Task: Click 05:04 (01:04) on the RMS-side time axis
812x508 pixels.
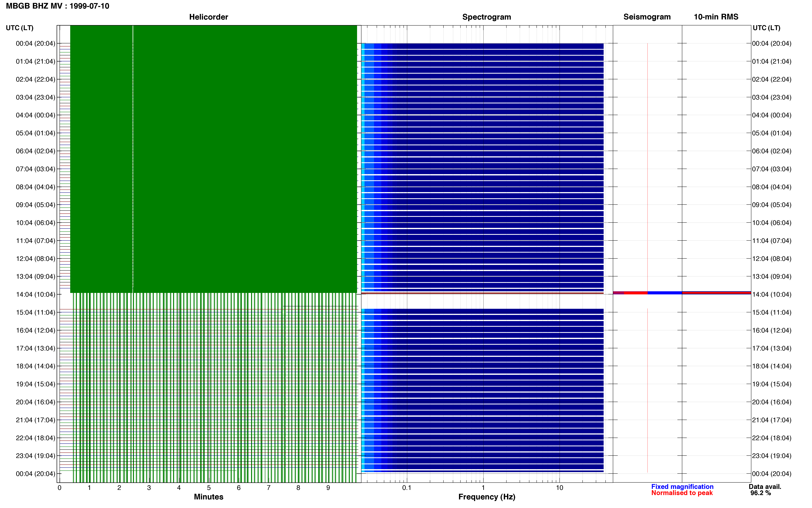Action: point(772,133)
